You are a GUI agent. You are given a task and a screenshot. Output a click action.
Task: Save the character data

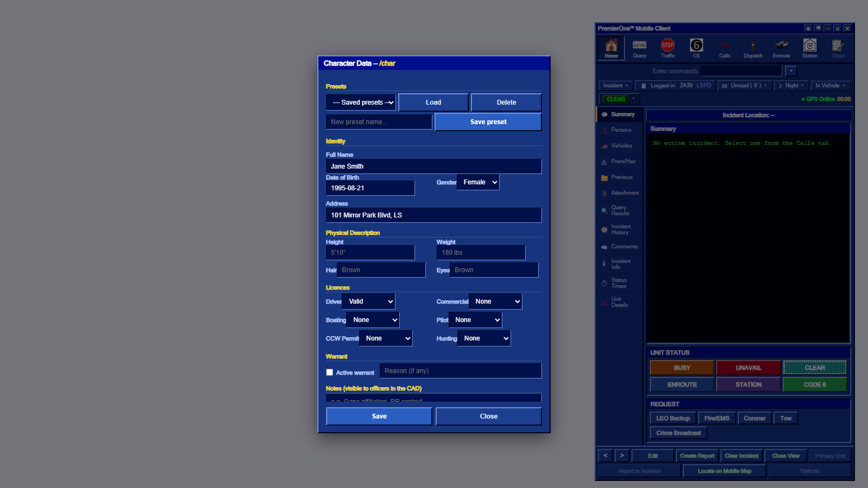pos(379,416)
